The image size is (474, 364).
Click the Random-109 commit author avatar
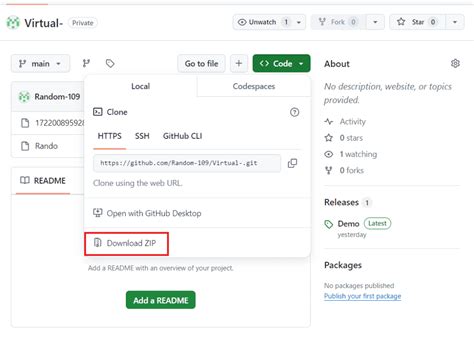pyautogui.click(x=24, y=97)
